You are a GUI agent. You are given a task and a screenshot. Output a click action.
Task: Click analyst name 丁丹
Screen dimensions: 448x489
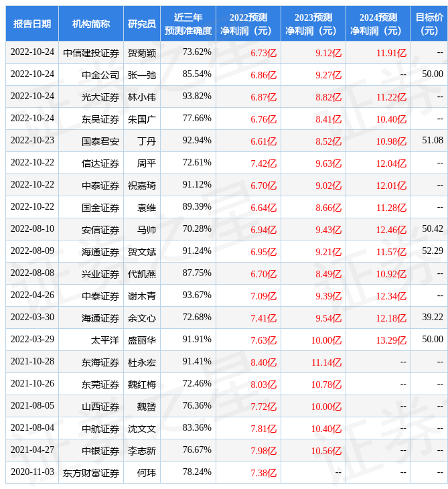click(x=147, y=141)
